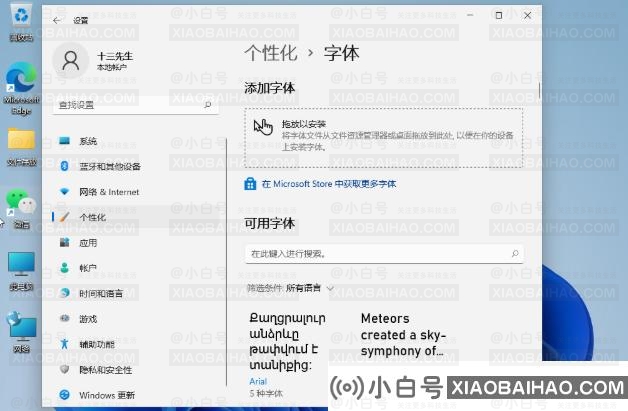Open the 网络 desktop icon

point(21,332)
